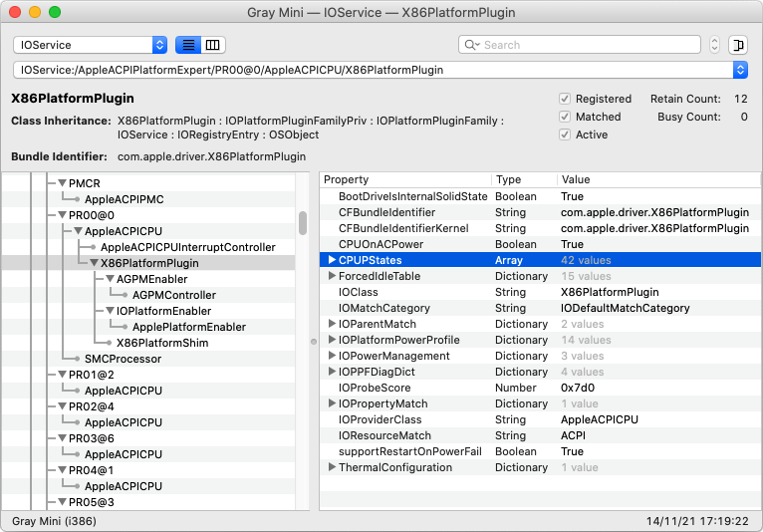
Task: Click the Gray Mini (i386) status text
Action: click(x=54, y=521)
